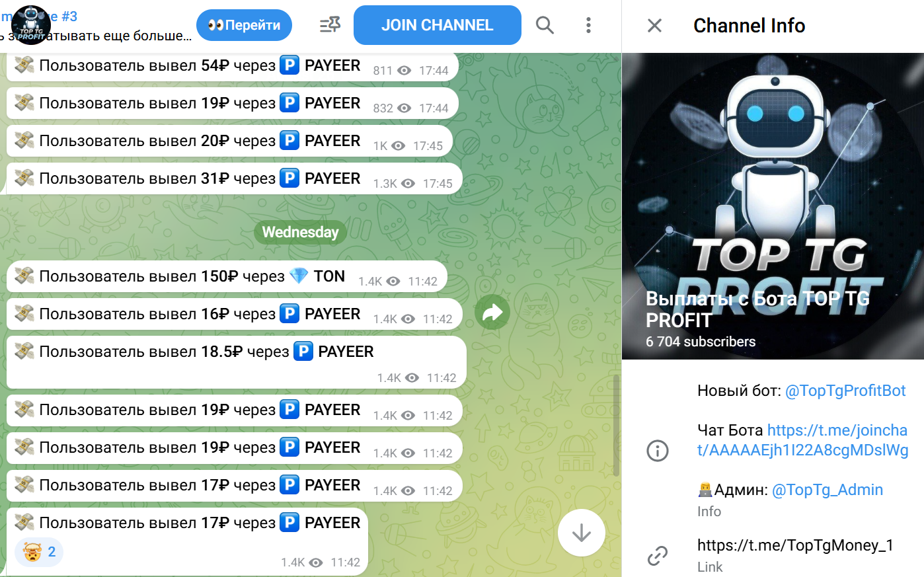Image resolution: width=924 pixels, height=577 pixels.
Task: Click the channel avatar in the header
Action: [31, 25]
